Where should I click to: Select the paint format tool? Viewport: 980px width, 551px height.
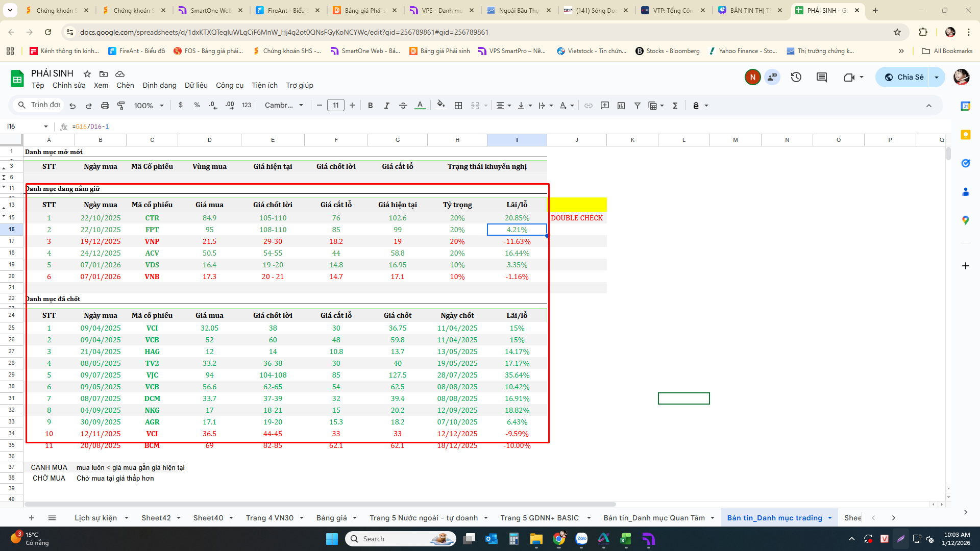click(x=121, y=106)
